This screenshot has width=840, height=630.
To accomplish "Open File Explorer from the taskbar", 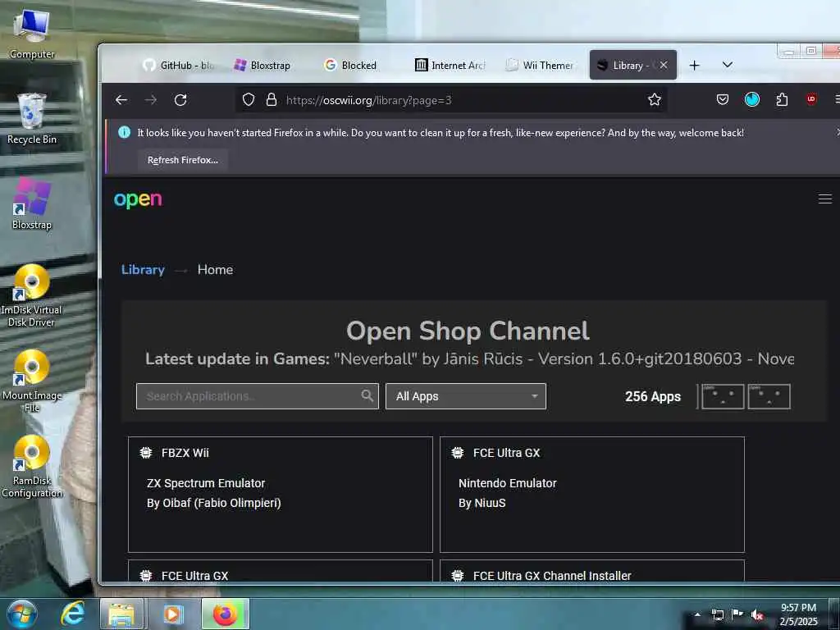I will coord(121,614).
